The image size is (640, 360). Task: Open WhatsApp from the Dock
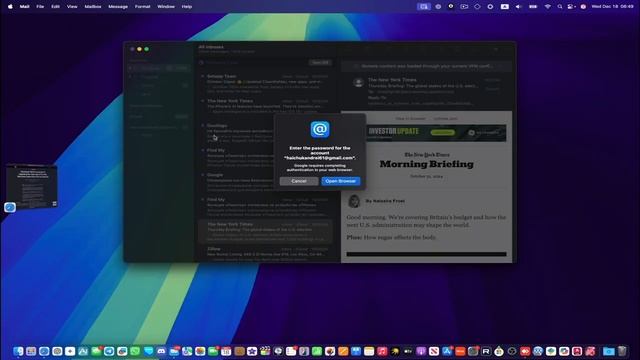point(135,351)
